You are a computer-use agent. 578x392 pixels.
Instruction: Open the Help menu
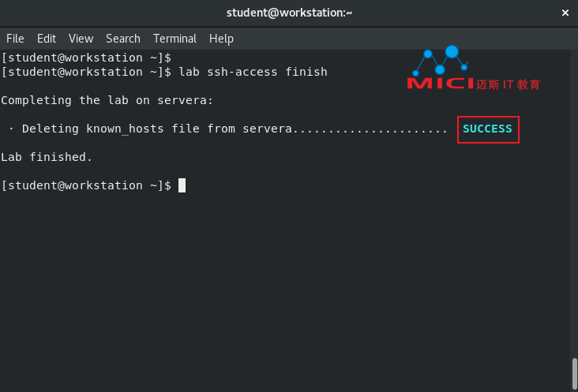pos(221,39)
